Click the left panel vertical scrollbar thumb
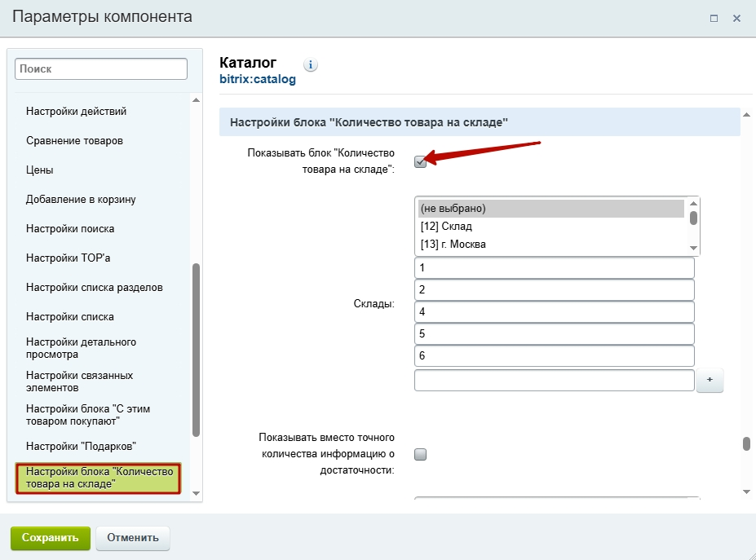This screenshot has height=560, width=756. tap(196, 351)
